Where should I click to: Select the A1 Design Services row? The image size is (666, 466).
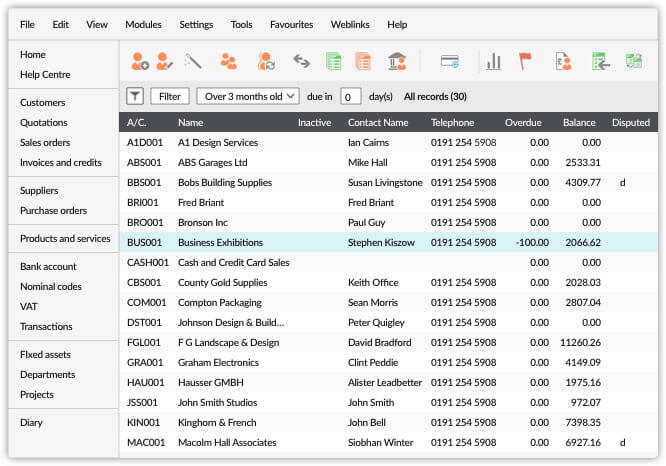[x=389, y=142]
